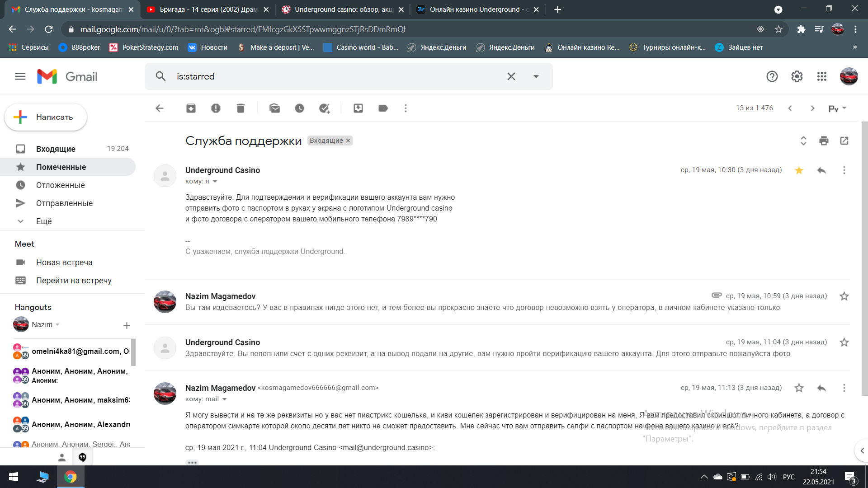Add conversation to Tasks
Screen dimensions: 868x488
(x=324, y=108)
